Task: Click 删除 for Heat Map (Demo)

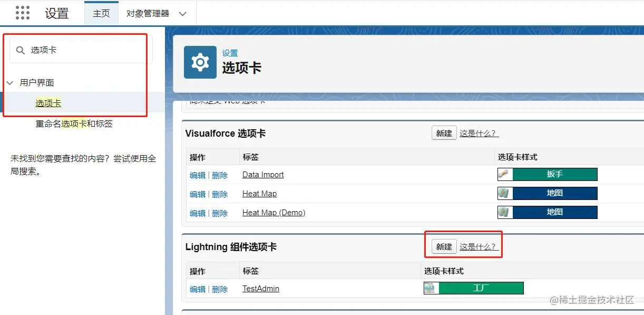Action: pyautogui.click(x=220, y=213)
